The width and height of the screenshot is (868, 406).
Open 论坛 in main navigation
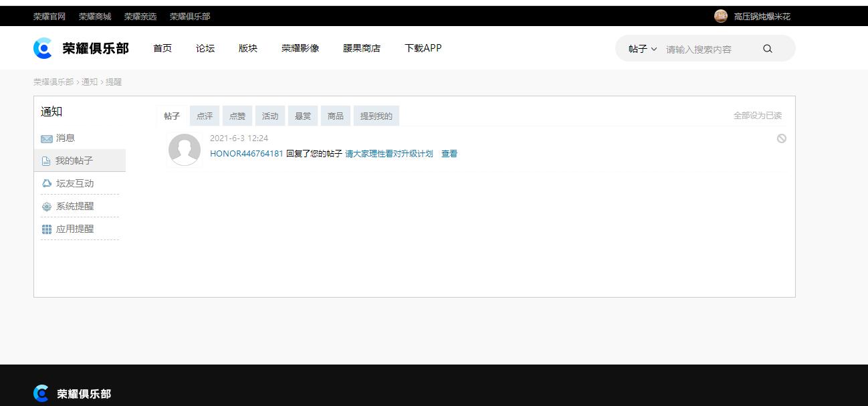[205, 48]
